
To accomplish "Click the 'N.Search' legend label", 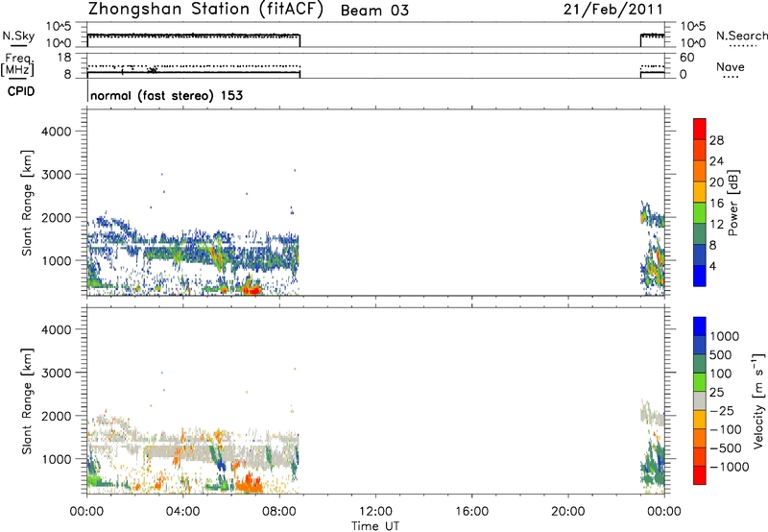I will coord(741,36).
